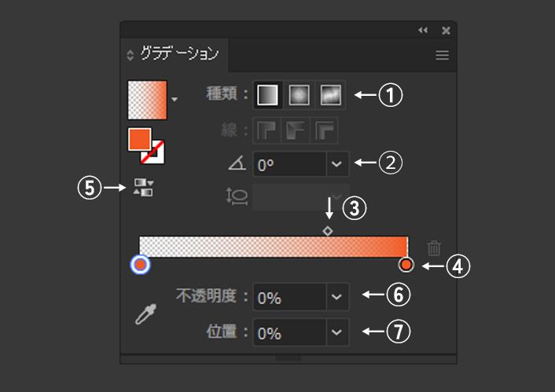The height and width of the screenshot is (392, 555).
Task: Click the midpoint diamond above gradient bar
Action: pyautogui.click(x=328, y=231)
